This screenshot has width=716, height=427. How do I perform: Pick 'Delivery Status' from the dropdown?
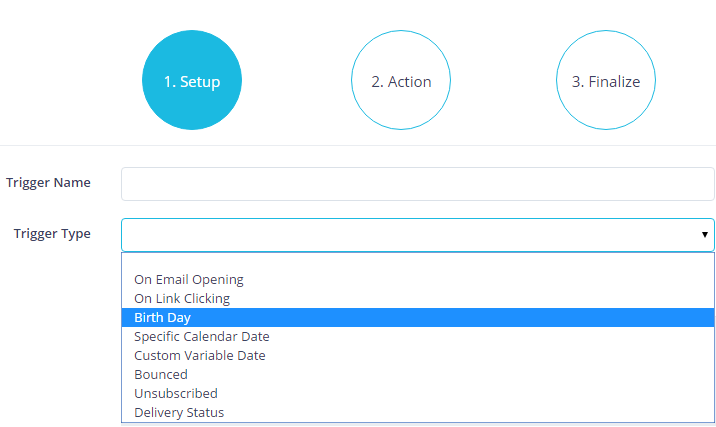[179, 412]
